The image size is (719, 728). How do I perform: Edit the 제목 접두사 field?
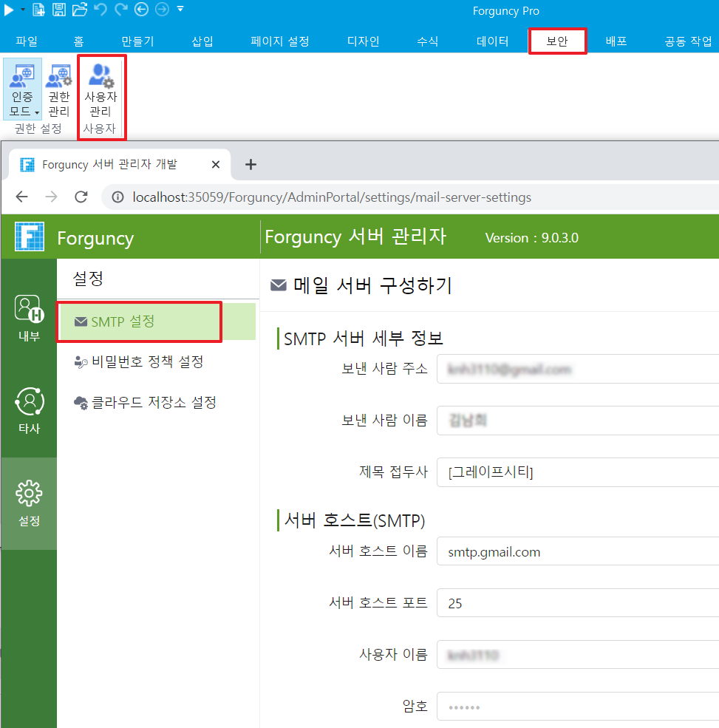tap(578, 472)
